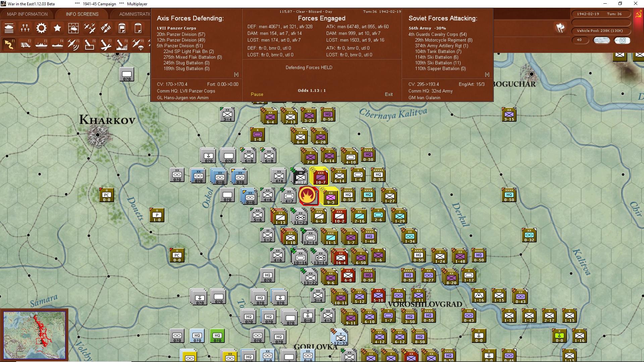Expand Axis defending forces list [v]

pos(236,74)
